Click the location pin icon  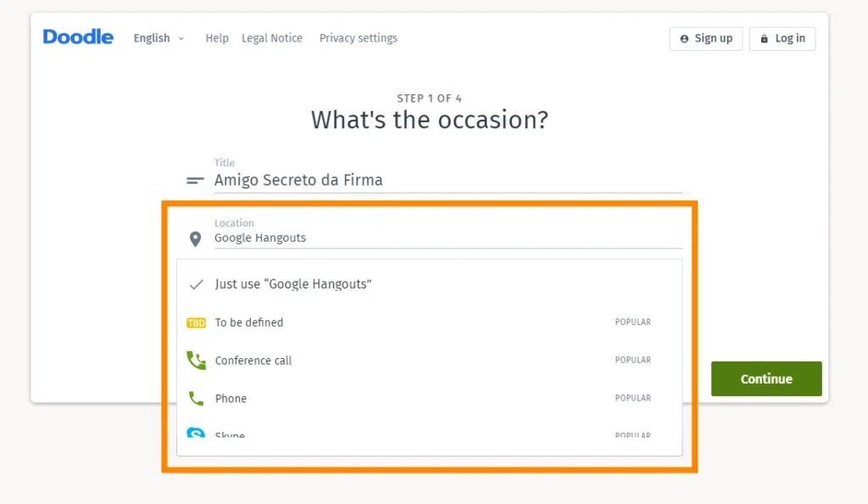pyautogui.click(x=195, y=239)
